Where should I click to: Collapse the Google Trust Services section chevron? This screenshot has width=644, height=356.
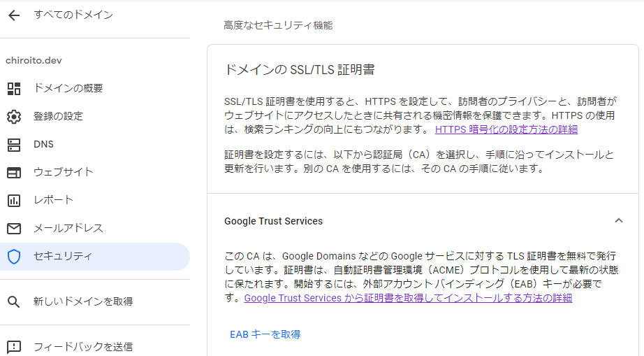click(619, 221)
